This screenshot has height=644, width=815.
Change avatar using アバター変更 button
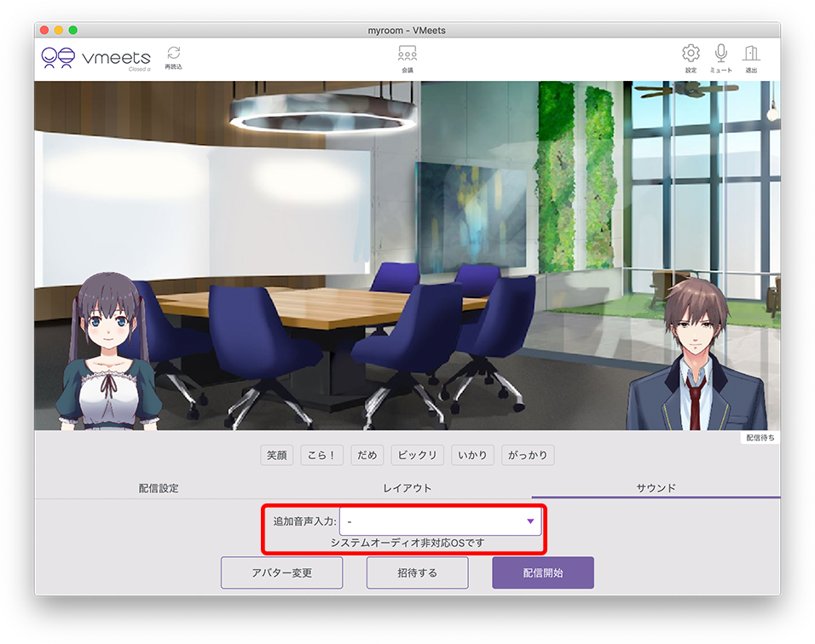click(282, 572)
